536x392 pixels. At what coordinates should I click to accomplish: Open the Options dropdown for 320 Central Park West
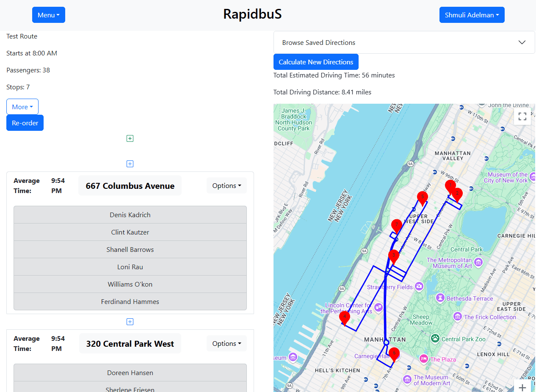tap(227, 343)
